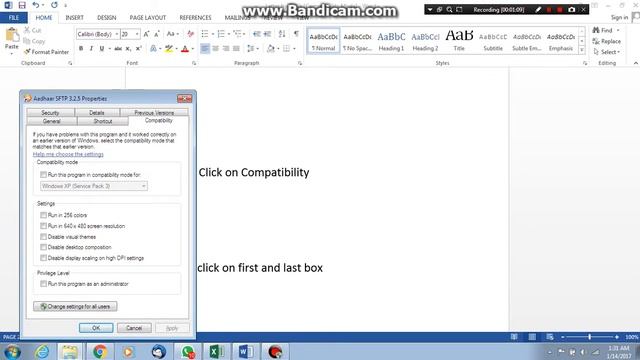Undo last action in Word title bar
This screenshot has height=360, width=640.
click(x=36, y=5)
